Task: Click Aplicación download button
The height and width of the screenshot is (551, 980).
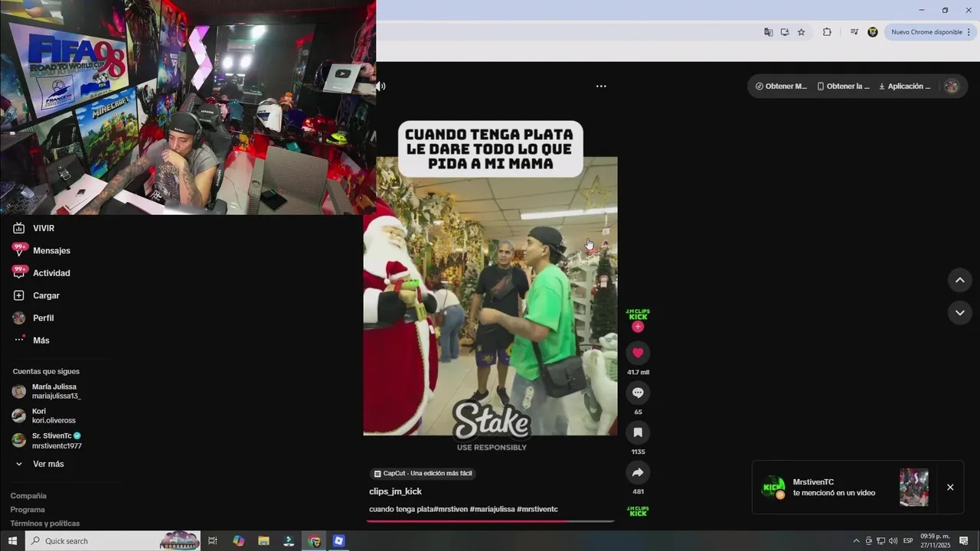Action: [x=905, y=86]
